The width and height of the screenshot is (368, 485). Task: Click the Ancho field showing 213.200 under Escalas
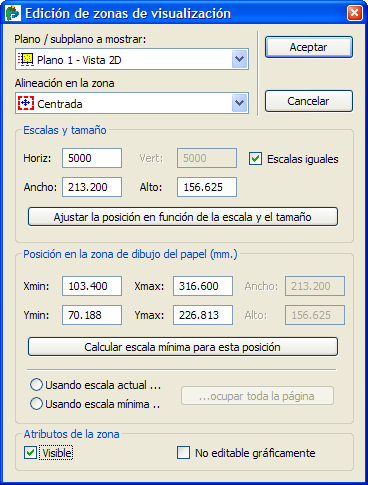(x=92, y=187)
